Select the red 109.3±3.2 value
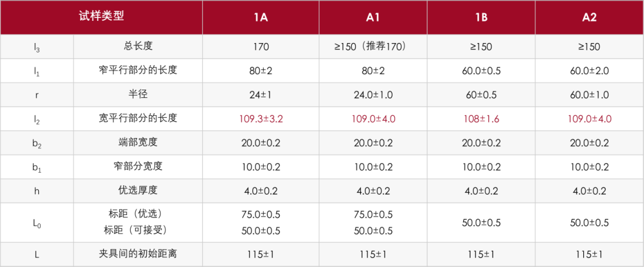This screenshot has width=644, height=267. [261, 119]
